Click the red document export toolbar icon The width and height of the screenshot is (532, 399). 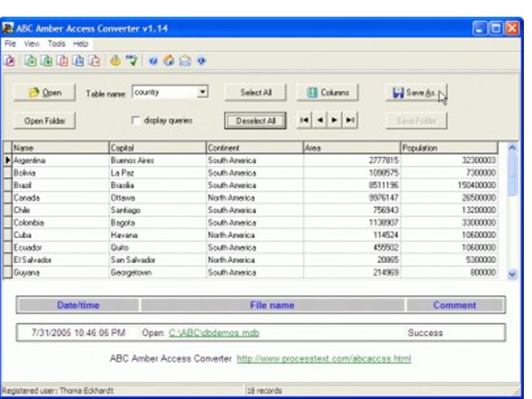point(63,61)
